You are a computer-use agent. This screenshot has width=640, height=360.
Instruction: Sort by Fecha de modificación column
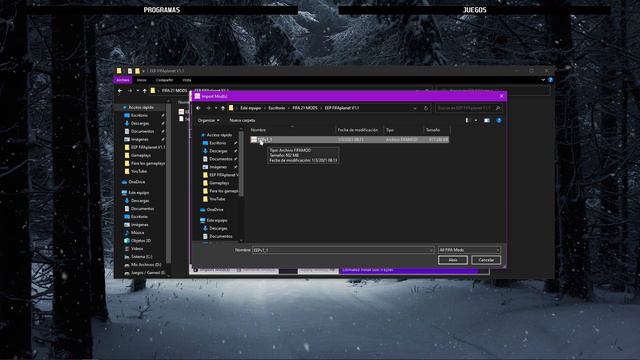coord(359,130)
